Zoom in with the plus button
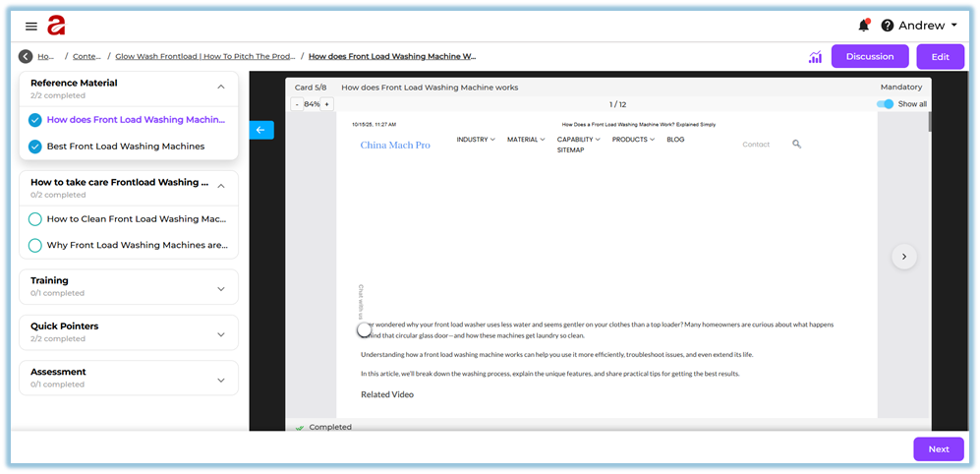Viewport: 980px width, 474px height. coord(327,104)
